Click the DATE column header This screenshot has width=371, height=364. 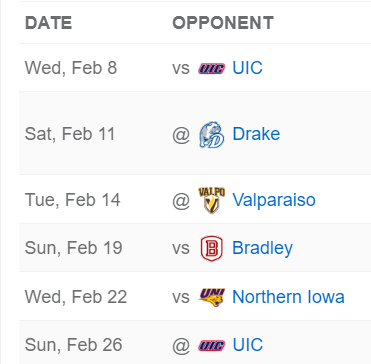[x=49, y=23]
